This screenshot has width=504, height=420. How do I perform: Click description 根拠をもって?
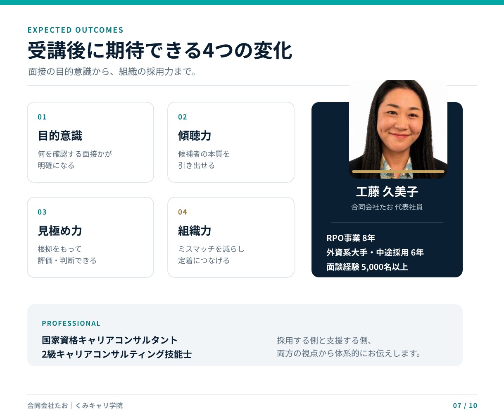(59, 249)
